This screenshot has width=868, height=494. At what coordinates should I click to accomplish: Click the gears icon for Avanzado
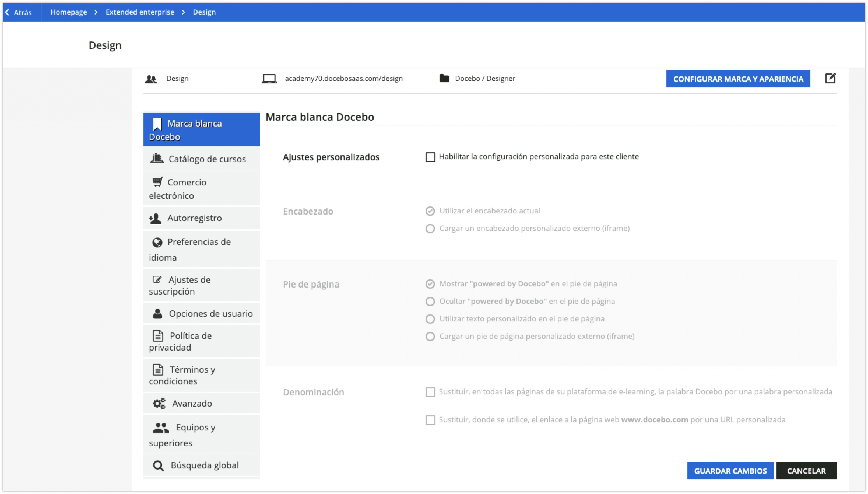pyautogui.click(x=159, y=403)
